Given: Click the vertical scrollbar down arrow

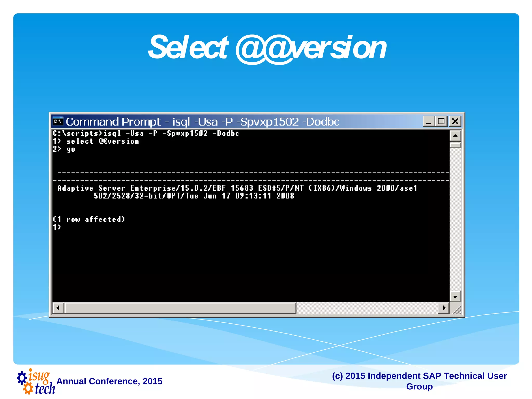Looking at the screenshot, I should point(455,296).
